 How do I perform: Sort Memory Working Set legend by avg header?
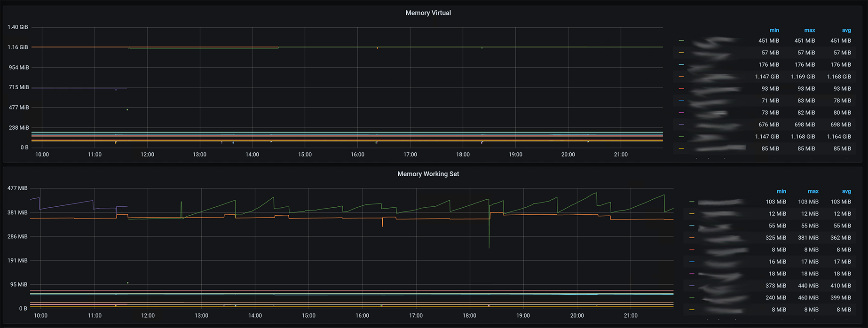pos(846,191)
